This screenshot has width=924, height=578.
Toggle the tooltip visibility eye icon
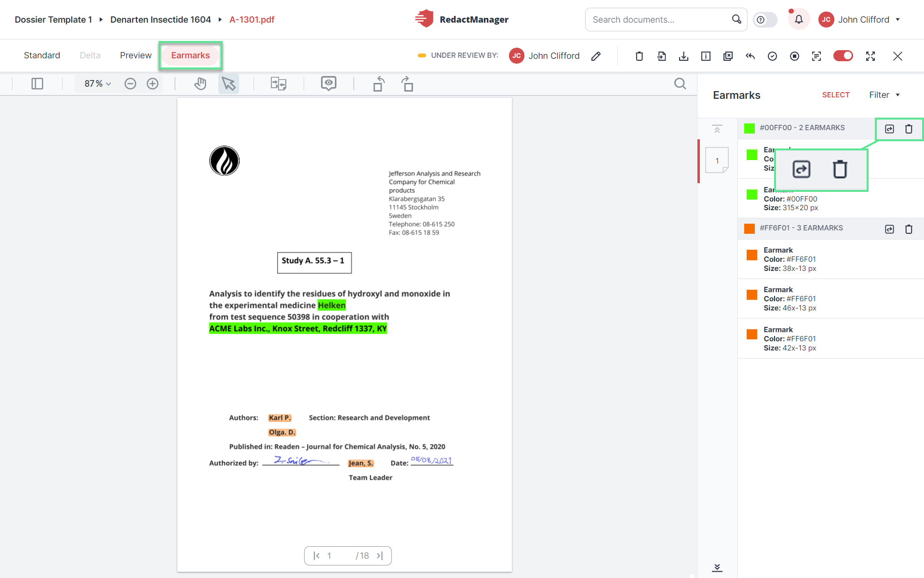click(329, 83)
